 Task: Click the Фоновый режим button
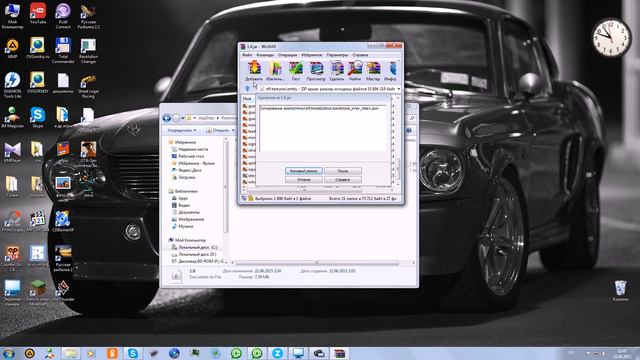point(304,171)
